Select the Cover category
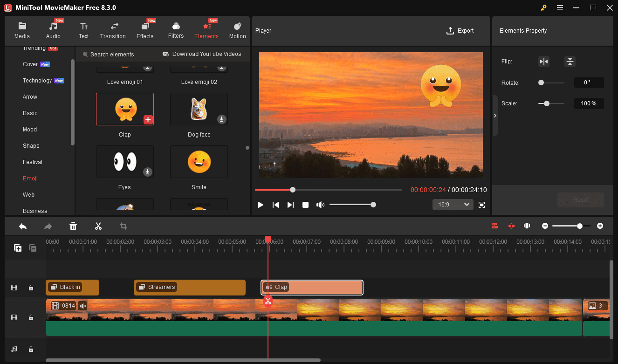The height and width of the screenshot is (364, 618). pos(30,64)
